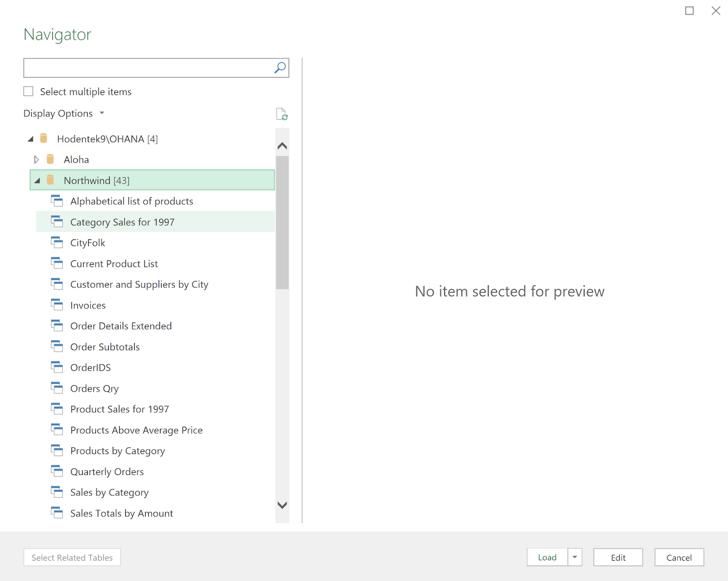Open the Load split-button dropdown arrow
The image size is (728, 581).
tap(575, 557)
